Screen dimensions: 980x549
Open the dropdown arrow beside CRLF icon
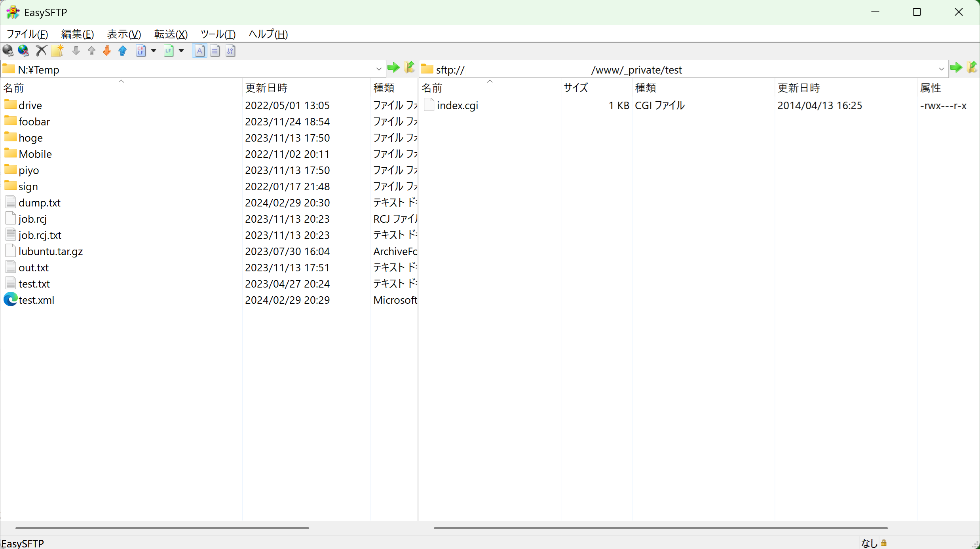pos(154,51)
